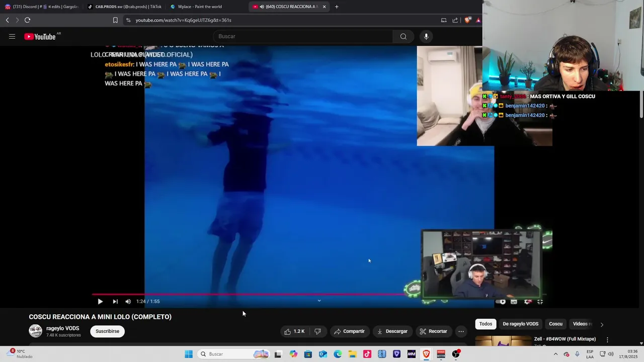Focus the YouTube Buscar search field
This screenshot has height=362, width=644.
coord(303,36)
